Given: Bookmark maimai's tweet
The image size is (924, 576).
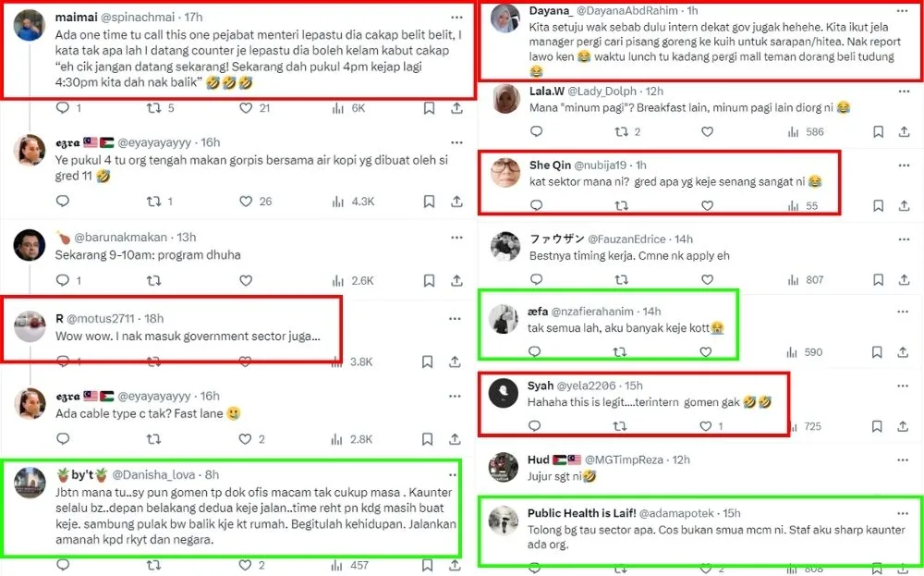Looking at the screenshot, I should coord(429,108).
